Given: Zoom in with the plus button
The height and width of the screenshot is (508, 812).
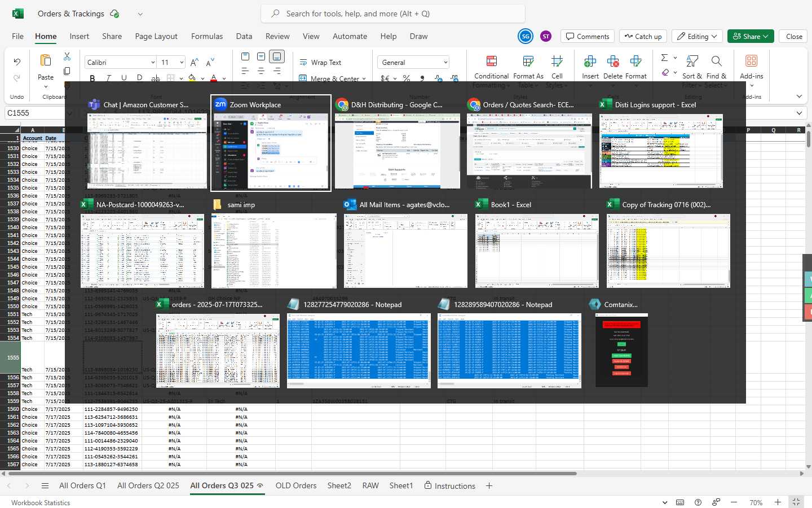Looking at the screenshot, I should point(778,502).
